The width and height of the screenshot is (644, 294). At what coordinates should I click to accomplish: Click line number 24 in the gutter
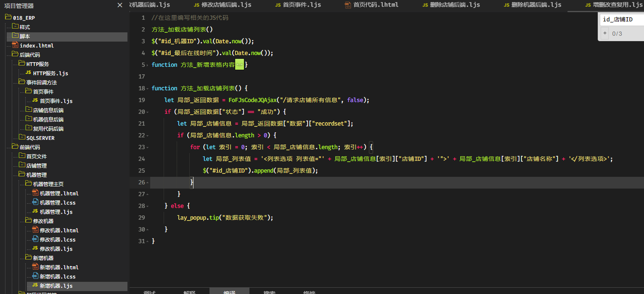(x=141, y=159)
